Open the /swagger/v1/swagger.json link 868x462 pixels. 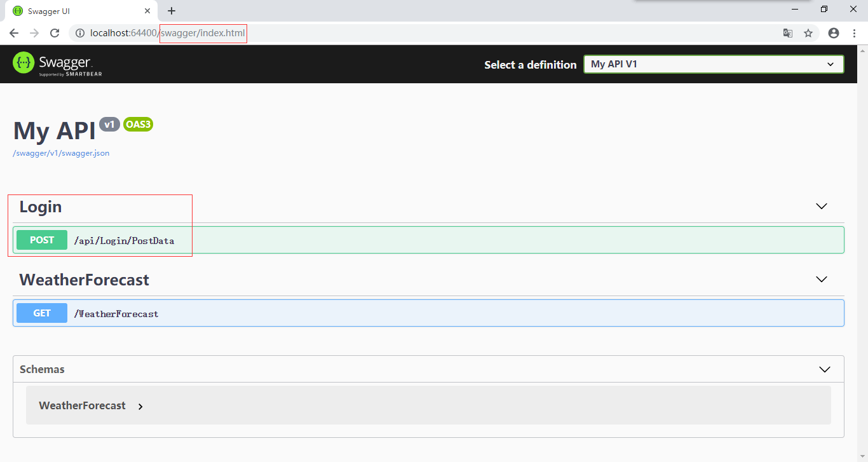click(61, 153)
